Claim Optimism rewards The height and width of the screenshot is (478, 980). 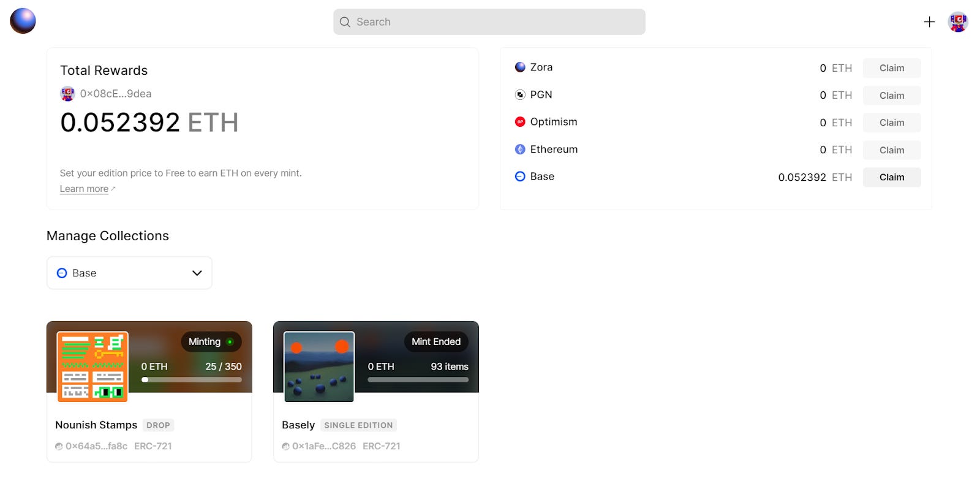click(x=892, y=123)
